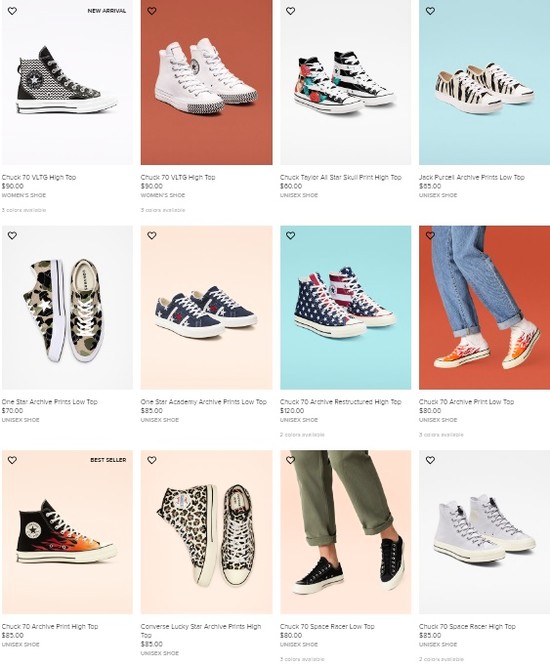Open the leopard print shoe image
The image size is (550, 666).
point(206,532)
